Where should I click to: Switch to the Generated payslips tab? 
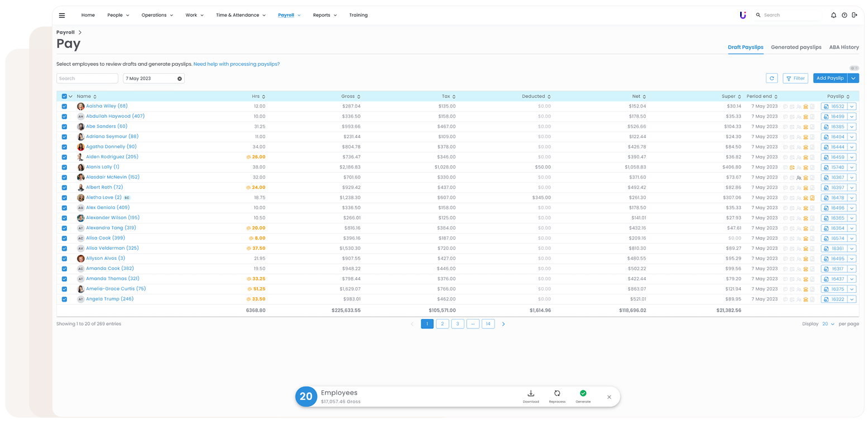(x=796, y=47)
